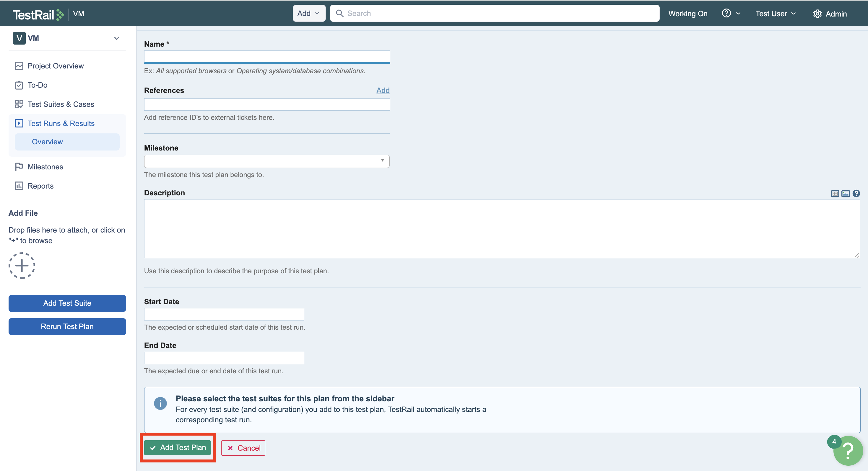Click the add table icon above Description
This screenshot has width=868, height=471.
click(835, 194)
